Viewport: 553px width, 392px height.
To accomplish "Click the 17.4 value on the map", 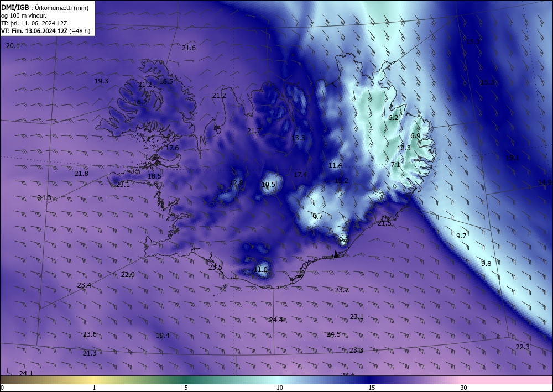I will pos(300,175).
